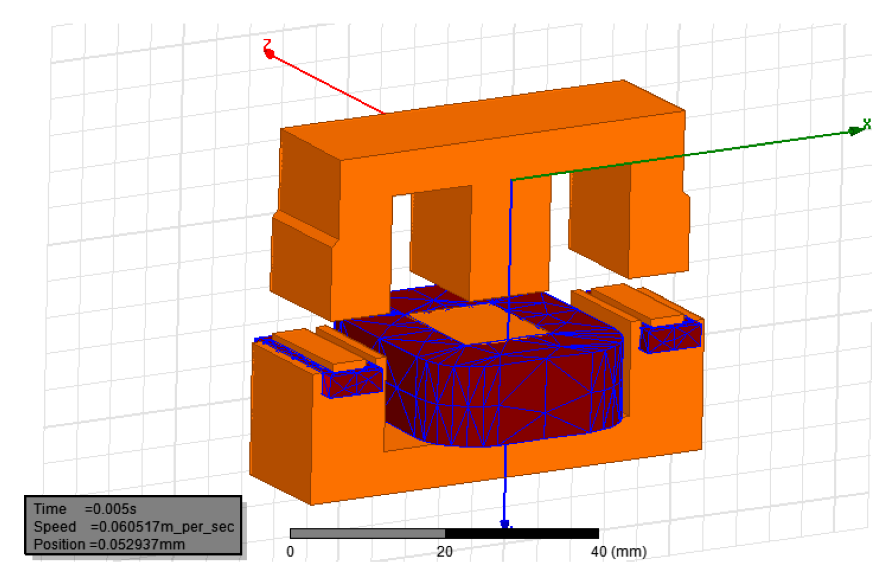Click the Speed =0.060517m_per_sec readout
The width and height of the screenshot is (896, 588).
pyautogui.click(x=133, y=527)
